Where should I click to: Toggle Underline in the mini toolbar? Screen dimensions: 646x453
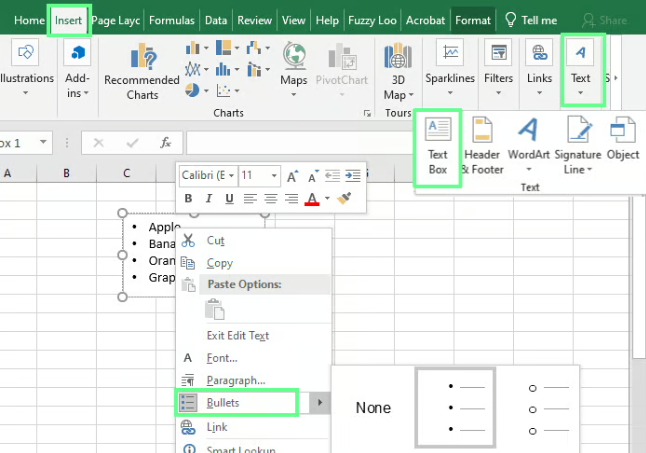point(228,199)
